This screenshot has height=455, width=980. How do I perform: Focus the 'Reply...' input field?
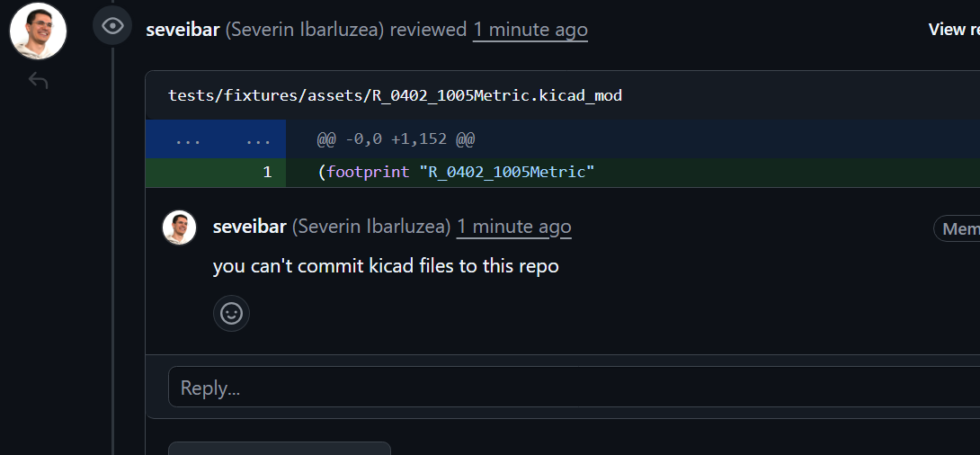point(574,388)
